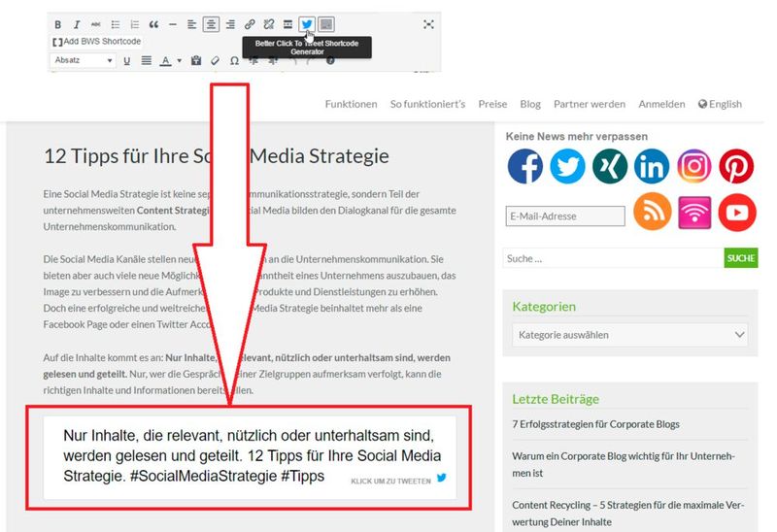The image size is (777, 532).
Task: Open the Blog menu item
Action: (530, 104)
